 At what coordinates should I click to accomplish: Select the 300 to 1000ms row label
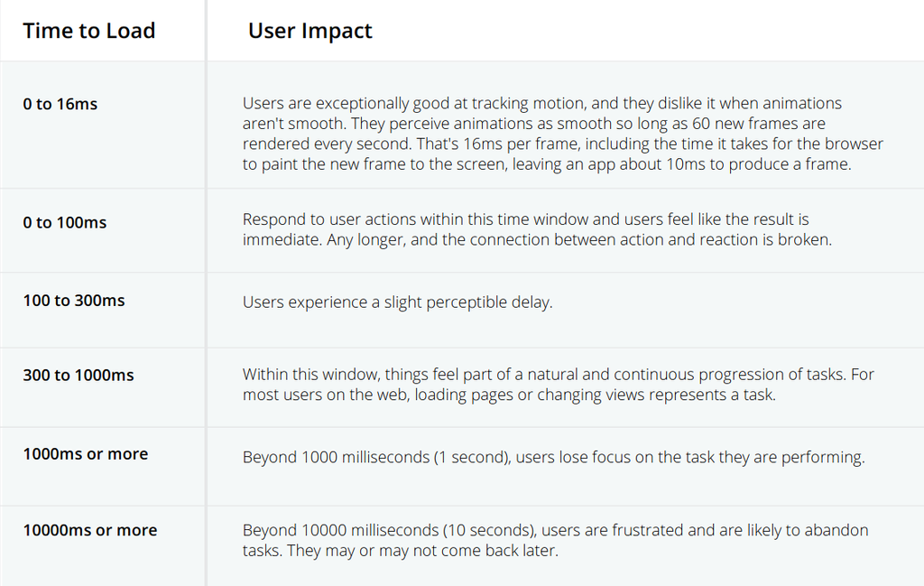[x=79, y=376]
